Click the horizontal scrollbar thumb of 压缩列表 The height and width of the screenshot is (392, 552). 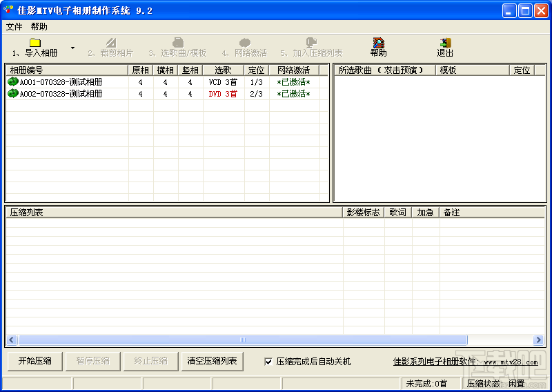pyautogui.click(x=243, y=340)
